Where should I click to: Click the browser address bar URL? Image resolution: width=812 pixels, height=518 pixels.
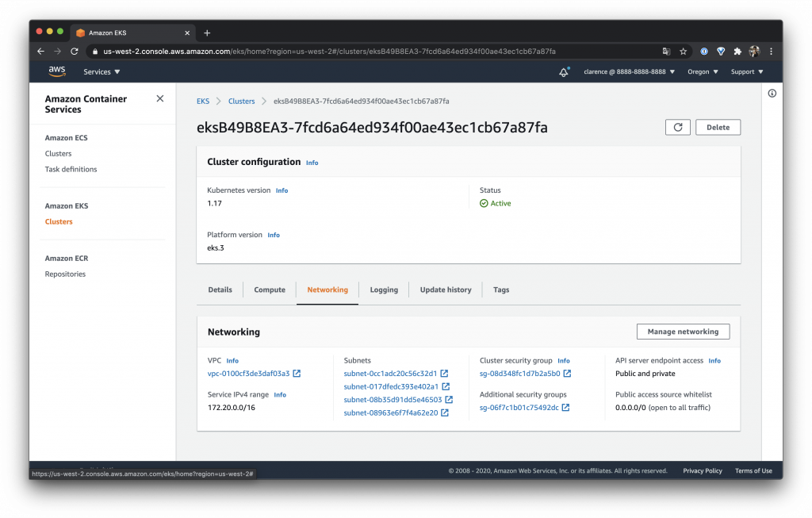(329, 52)
